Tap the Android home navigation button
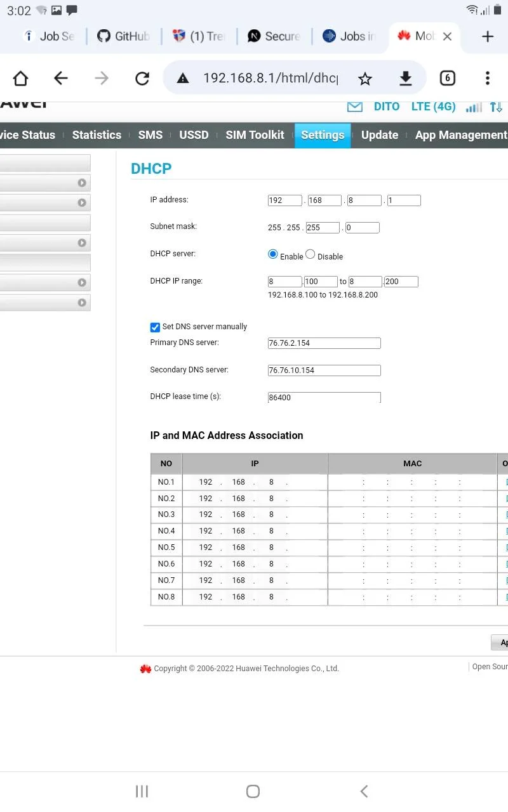The width and height of the screenshot is (508, 812). click(253, 791)
